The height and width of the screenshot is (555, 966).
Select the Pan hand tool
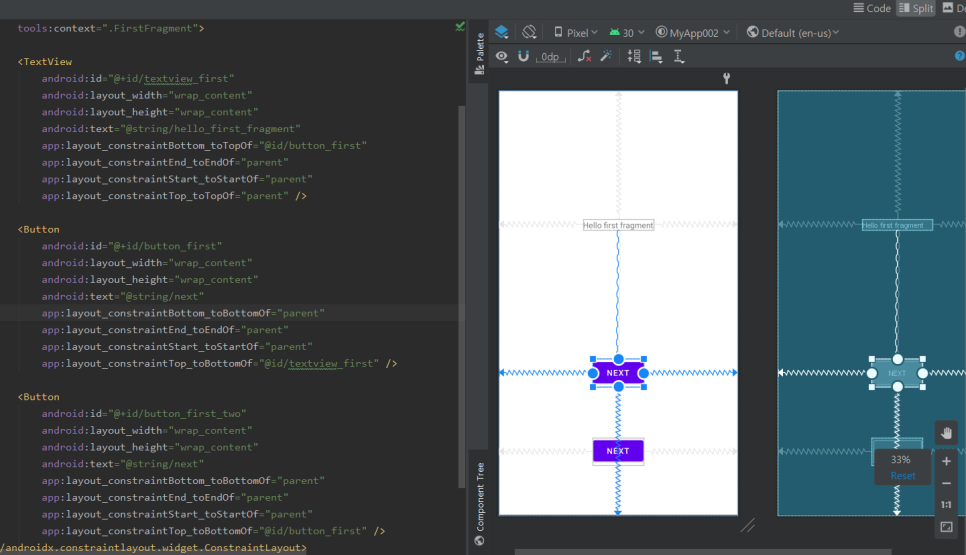946,433
